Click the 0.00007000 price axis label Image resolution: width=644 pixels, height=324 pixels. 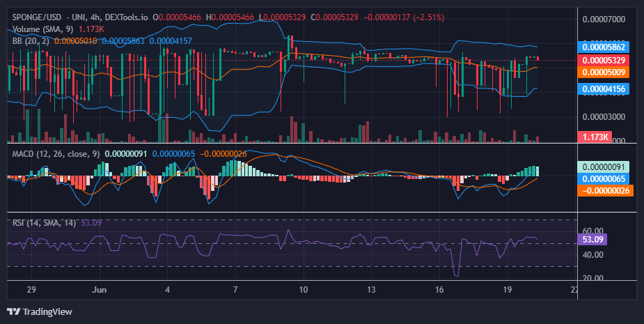point(604,20)
